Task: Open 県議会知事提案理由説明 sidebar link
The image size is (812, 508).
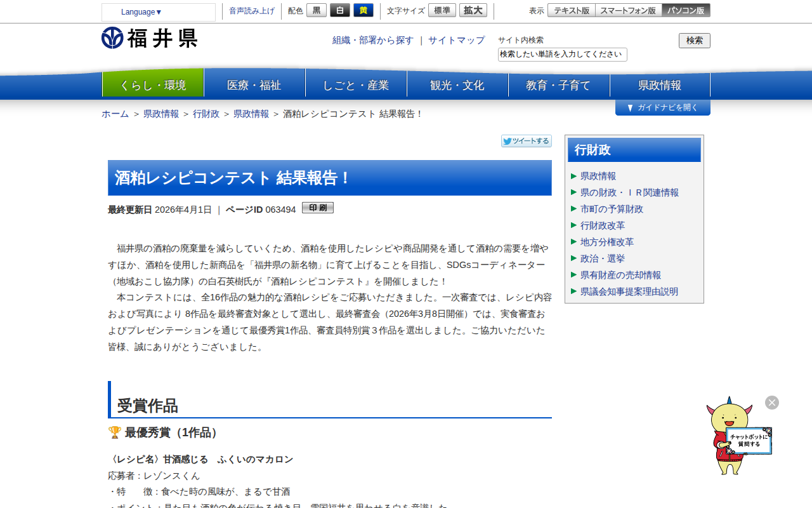Action: [629, 291]
